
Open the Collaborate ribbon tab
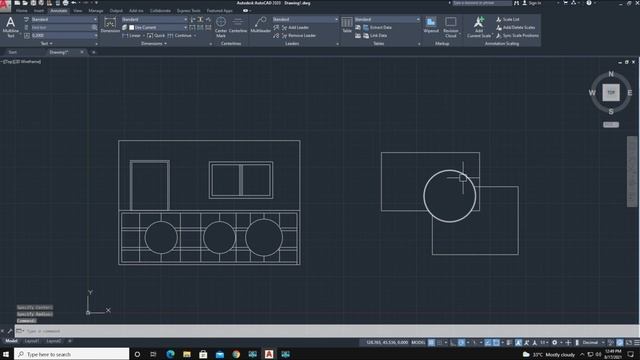(x=160, y=11)
